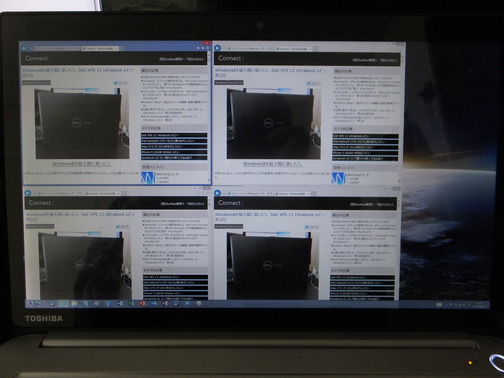Screen dimensions: 504x378
Task: Click the Tweet button in top-left window
Action: (x=120, y=83)
